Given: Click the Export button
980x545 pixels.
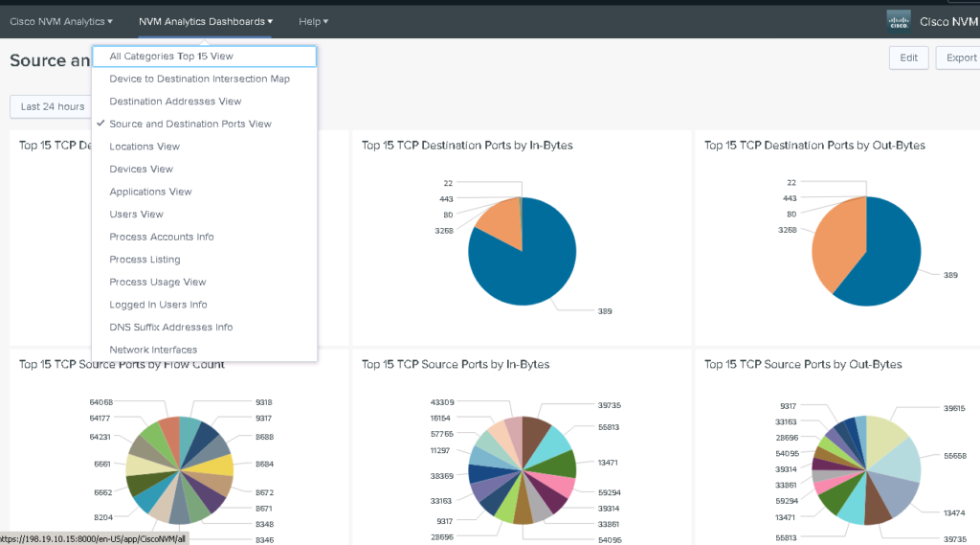Looking at the screenshot, I should coord(959,57).
